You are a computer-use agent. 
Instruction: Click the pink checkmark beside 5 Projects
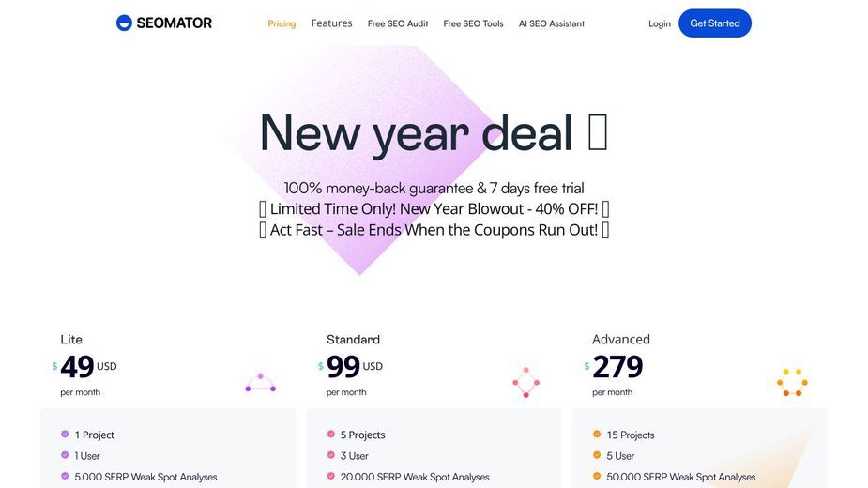coord(331,435)
